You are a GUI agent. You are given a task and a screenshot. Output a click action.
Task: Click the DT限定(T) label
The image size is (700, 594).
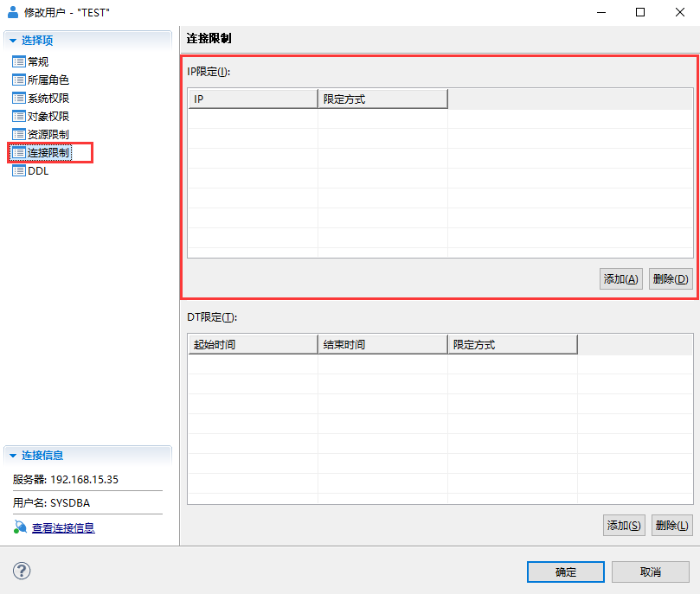coord(212,317)
